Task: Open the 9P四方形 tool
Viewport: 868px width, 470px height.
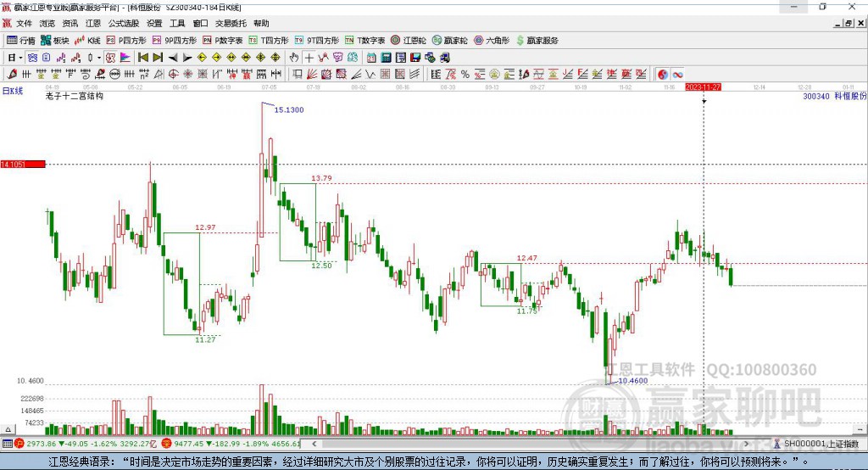Action: pyautogui.click(x=175, y=41)
